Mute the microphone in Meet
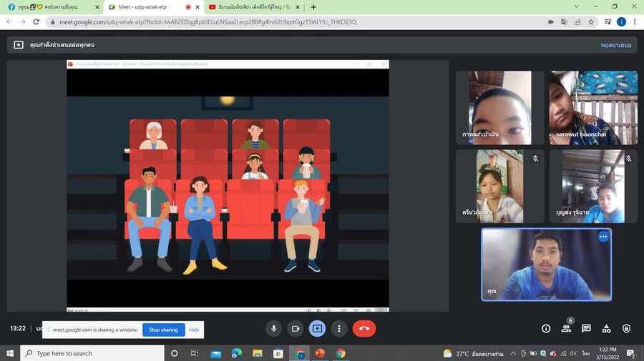 point(273,328)
